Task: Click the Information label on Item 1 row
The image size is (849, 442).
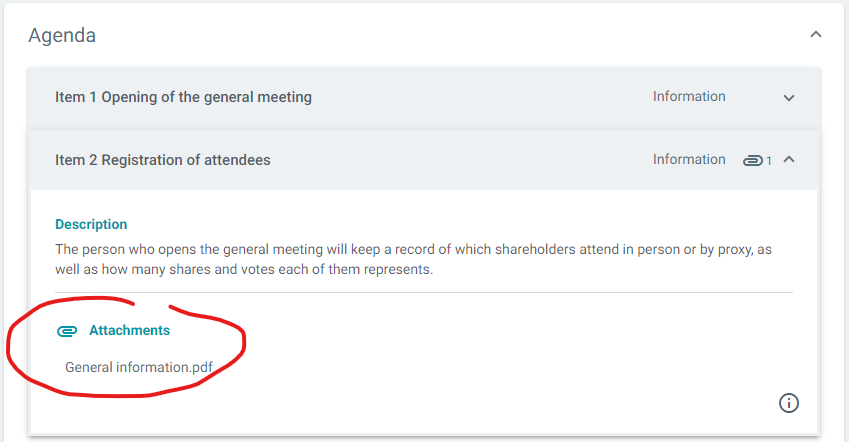Action: (x=689, y=96)
